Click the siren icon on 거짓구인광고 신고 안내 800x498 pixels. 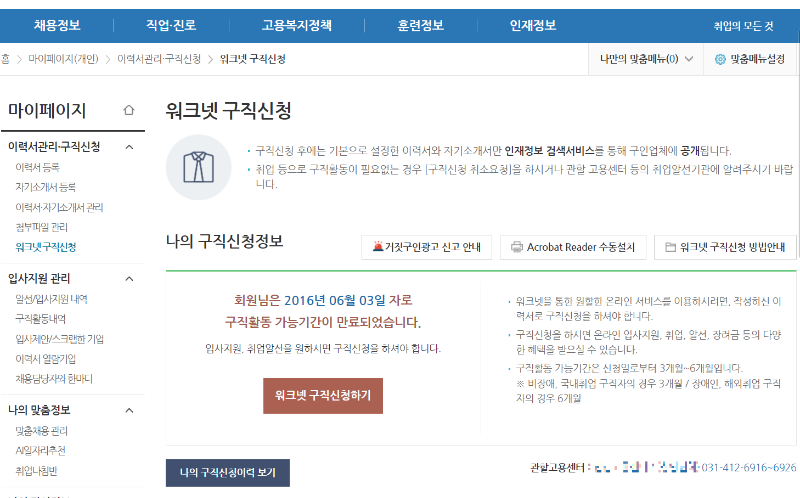coord(378,247)
